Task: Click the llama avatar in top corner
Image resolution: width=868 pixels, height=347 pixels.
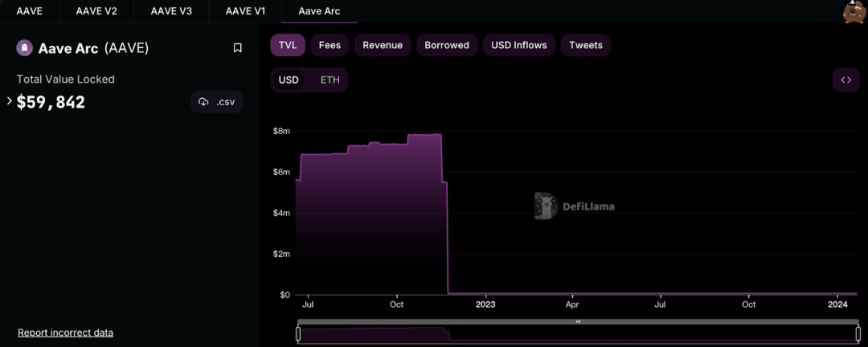Action: (x=855, y=11)
